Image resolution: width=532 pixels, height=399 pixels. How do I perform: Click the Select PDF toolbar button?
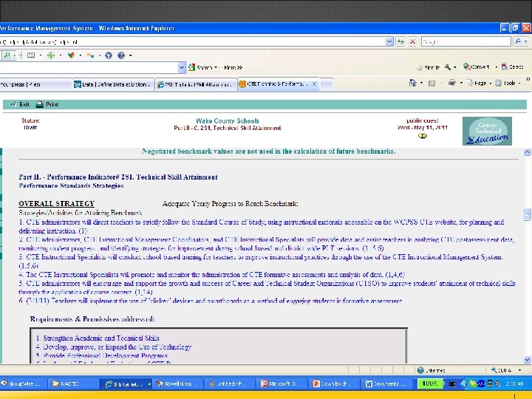pyautogui.click(x=513, y=66)
